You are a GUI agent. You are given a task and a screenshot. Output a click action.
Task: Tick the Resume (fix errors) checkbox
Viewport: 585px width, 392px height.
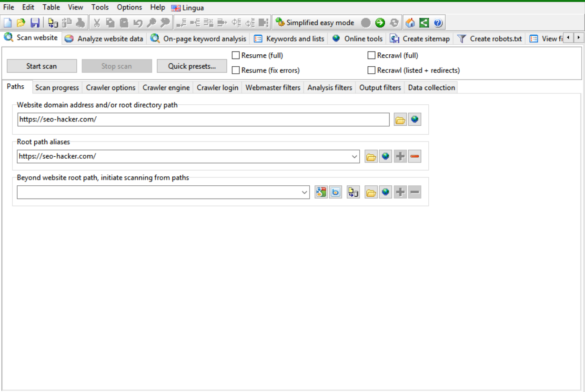tap(235, 70)
